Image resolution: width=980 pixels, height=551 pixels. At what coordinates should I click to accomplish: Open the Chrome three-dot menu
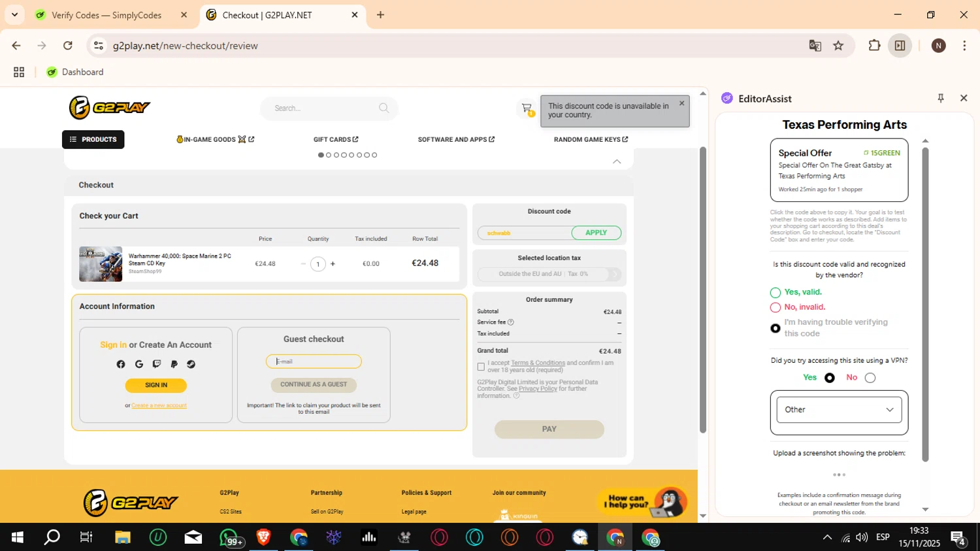point(964,45)
